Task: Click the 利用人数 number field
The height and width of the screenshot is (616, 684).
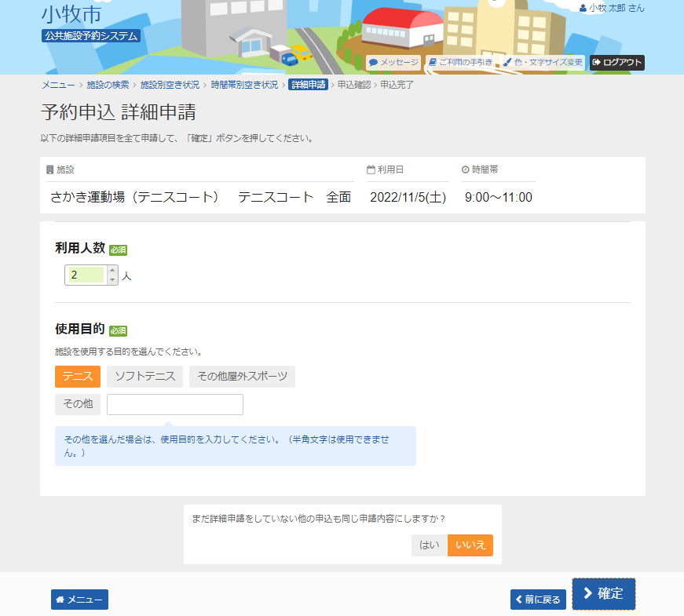Action: coord(86,275)
